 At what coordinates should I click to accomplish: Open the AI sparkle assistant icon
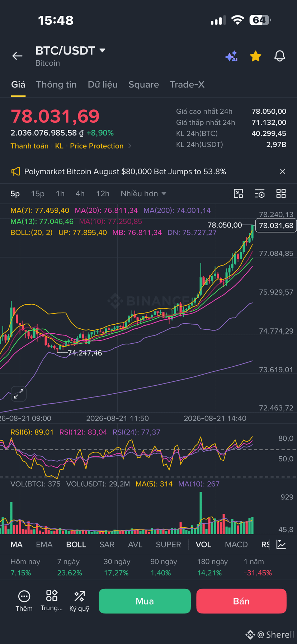coord(231,56)
